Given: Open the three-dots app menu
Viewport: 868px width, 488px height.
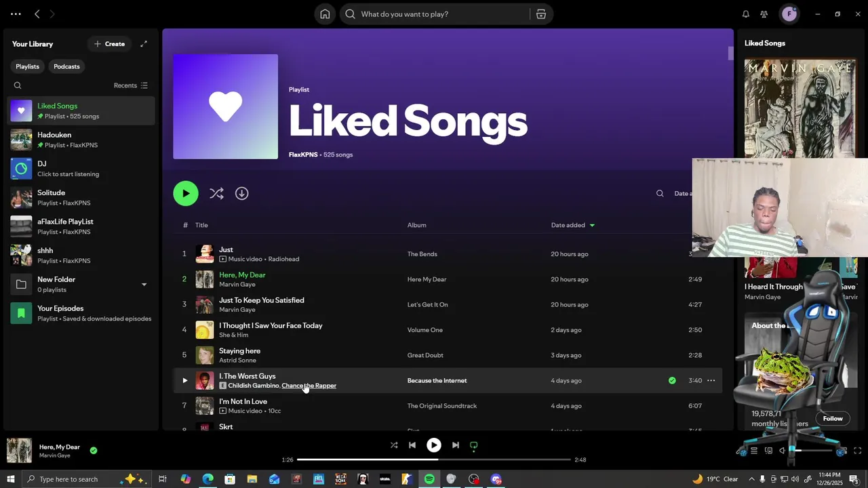Looking at the screenshot, I should pyautogui.click(x=16, y=14).
